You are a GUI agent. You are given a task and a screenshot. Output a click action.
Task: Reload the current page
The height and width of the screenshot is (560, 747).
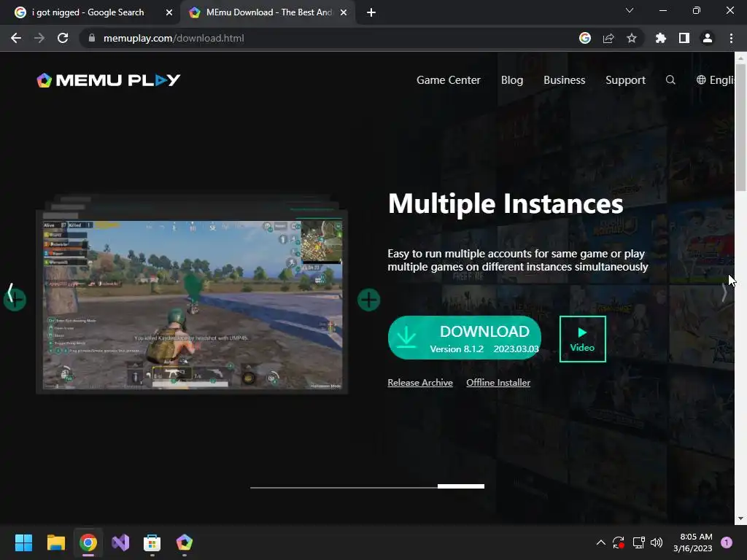coord(63,38)
